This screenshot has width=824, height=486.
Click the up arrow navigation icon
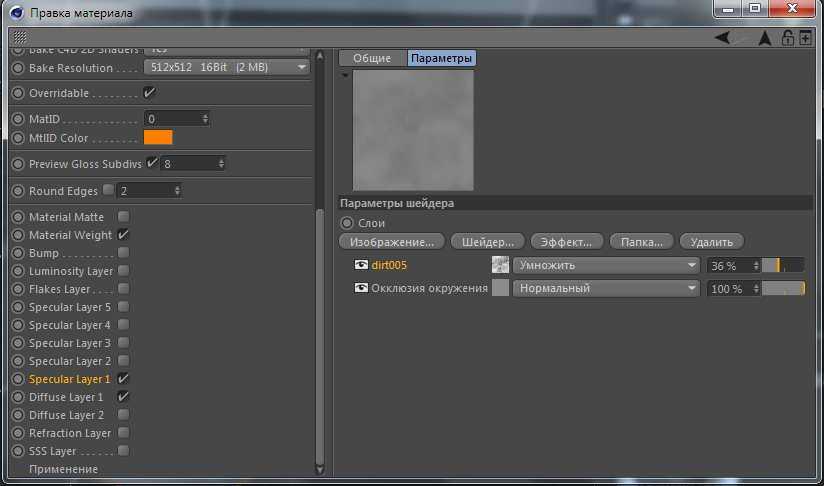(765, 38)
